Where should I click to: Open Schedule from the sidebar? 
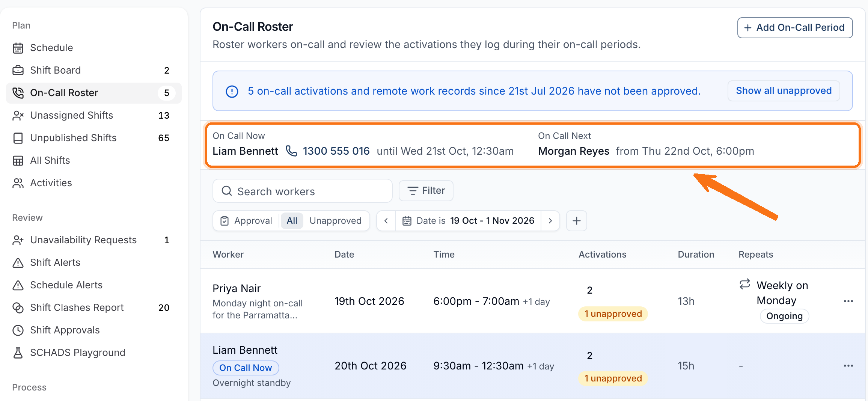[94, 48]
